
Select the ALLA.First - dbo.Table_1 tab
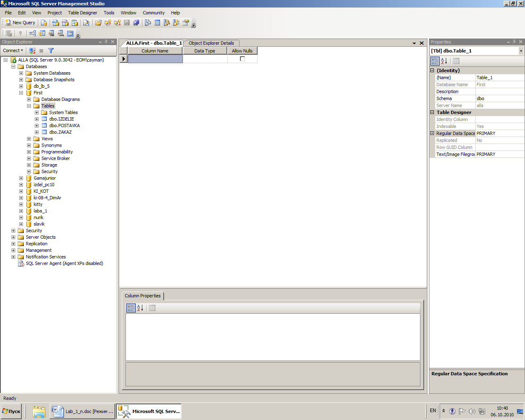click(x=153, y=43)
